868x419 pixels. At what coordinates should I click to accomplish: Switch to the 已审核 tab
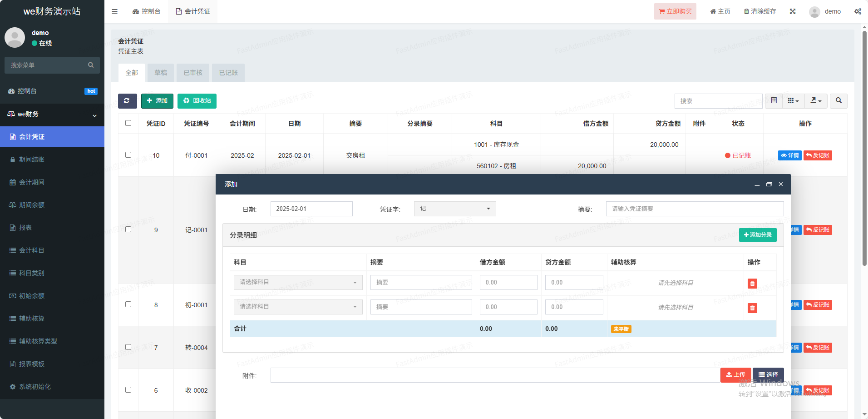[193, 73]
